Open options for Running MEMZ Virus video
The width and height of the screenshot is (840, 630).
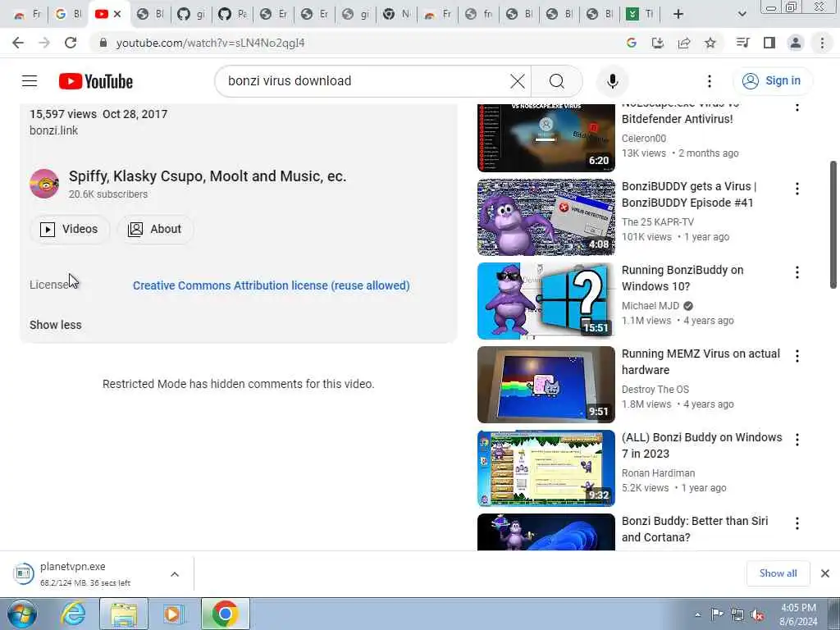797,356
